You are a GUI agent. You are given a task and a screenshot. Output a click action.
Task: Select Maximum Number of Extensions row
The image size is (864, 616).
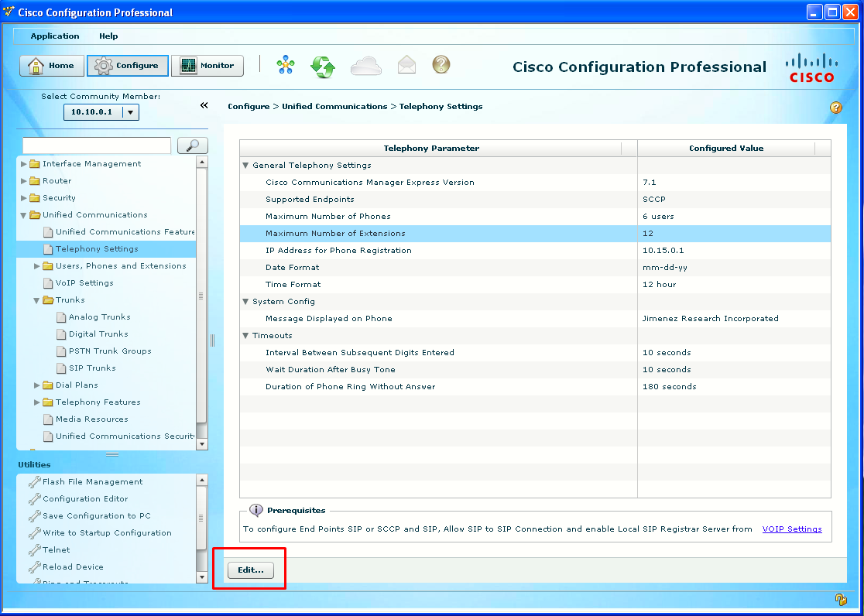(535, 234)
